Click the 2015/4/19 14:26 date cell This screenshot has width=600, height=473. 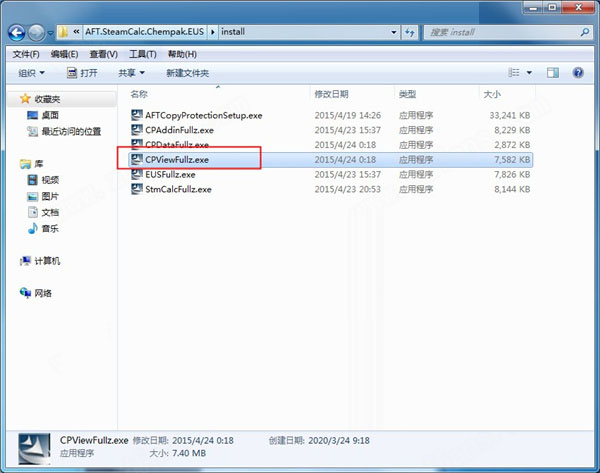coord(347,116)
